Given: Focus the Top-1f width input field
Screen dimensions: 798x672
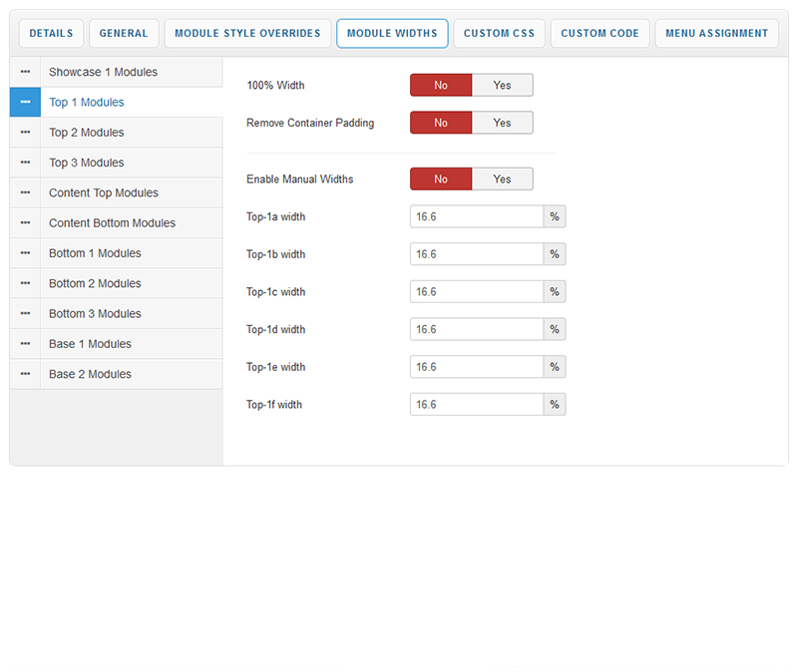Looking at the screenshot, I should [x=477, y=405].
